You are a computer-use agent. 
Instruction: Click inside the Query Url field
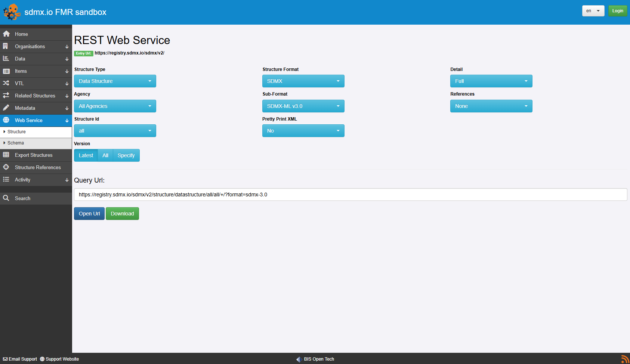tap(350, 195)
